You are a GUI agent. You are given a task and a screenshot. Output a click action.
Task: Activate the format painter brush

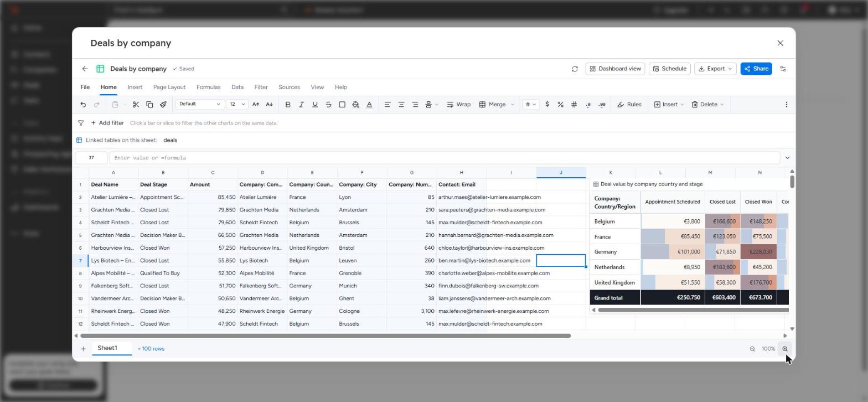163,105
